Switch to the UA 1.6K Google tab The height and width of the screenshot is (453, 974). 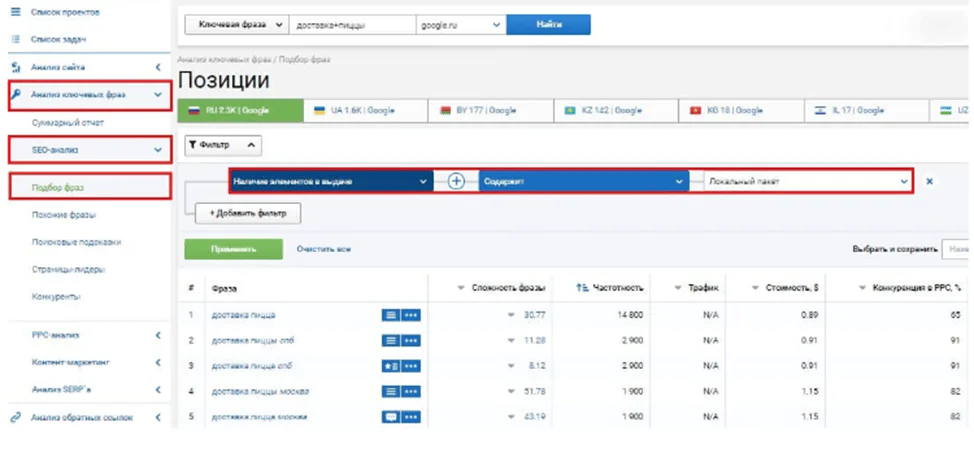365,111
